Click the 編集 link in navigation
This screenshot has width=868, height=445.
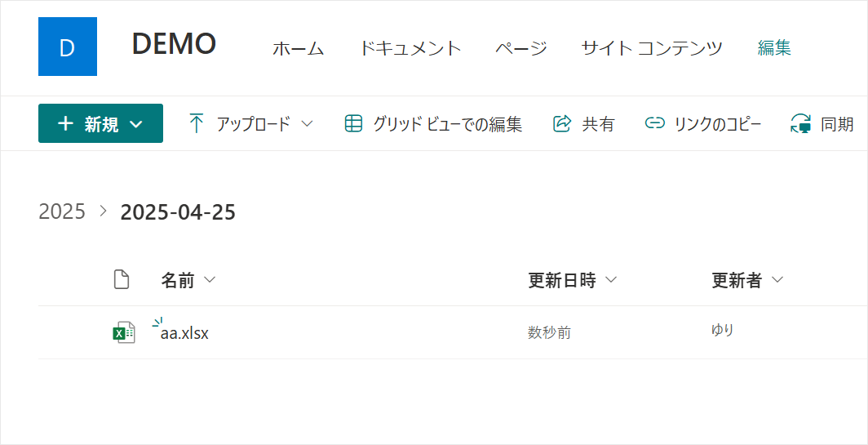[x=774, y=48]
